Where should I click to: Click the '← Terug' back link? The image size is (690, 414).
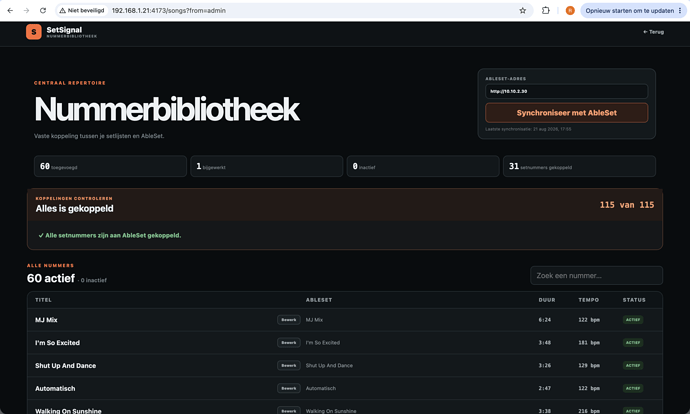tap(653, 32)
